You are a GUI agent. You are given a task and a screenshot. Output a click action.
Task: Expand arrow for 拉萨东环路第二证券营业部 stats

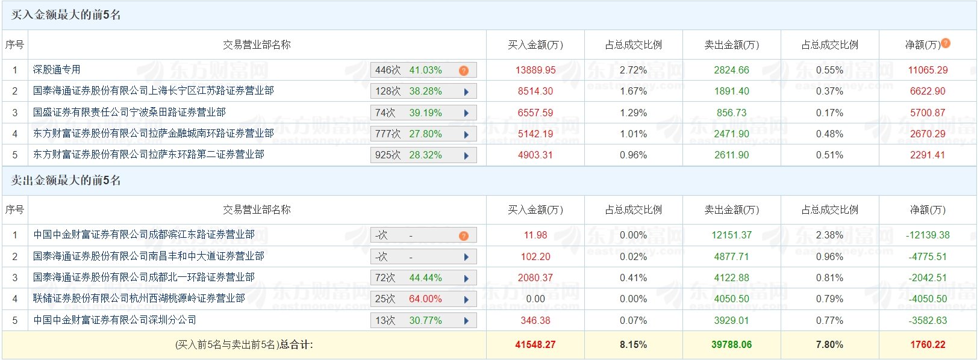[466, 156]
